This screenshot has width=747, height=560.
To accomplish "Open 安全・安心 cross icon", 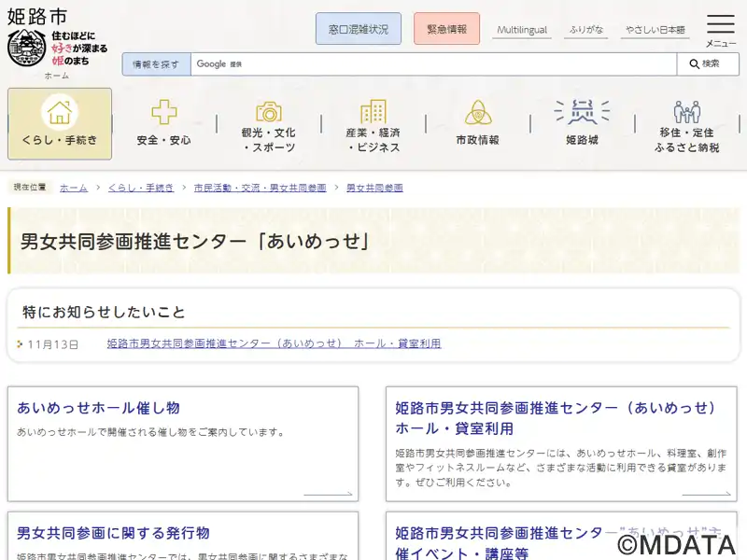I will point(164,113).
